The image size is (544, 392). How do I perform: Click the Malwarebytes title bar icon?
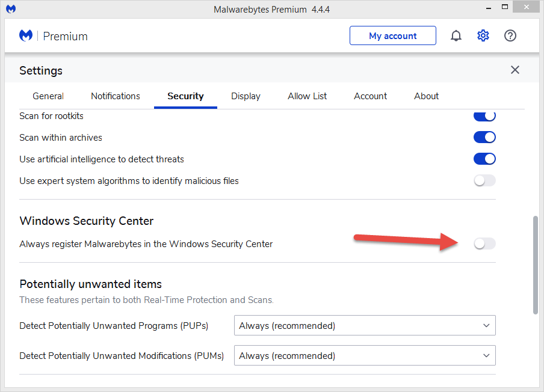tap(11, 9)
